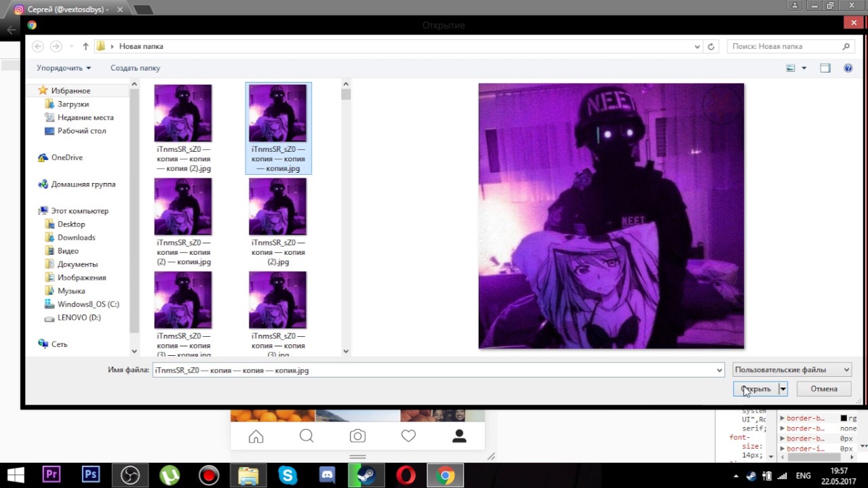868x488 pixels.
Task: Click the Back navigation arrow in dialog
Action: click(38, 46)
